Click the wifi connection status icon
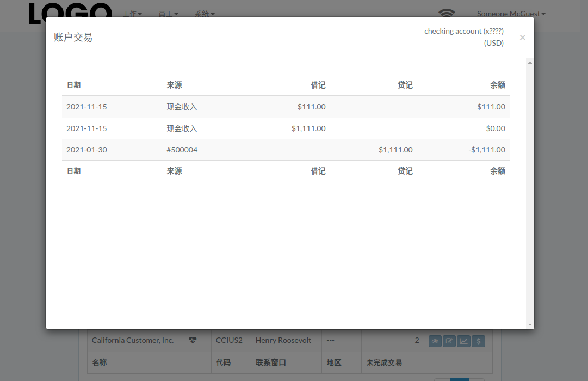 click(x=447, y=13)
